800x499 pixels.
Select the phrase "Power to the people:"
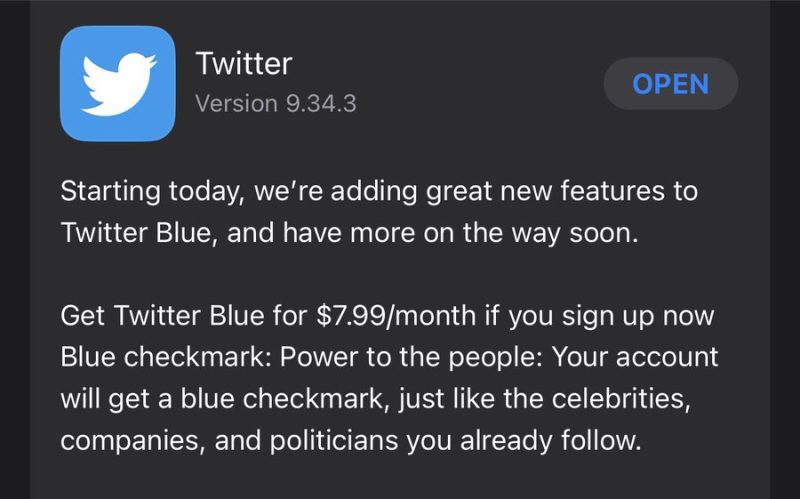(x=411, y=358)
